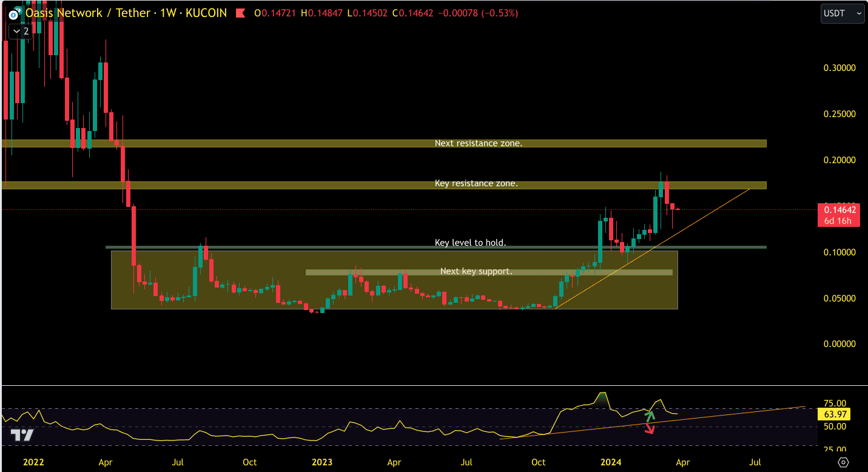868x472 pixels.
Task: Click the 0.00000 price scale label
Action: (839, 344)
